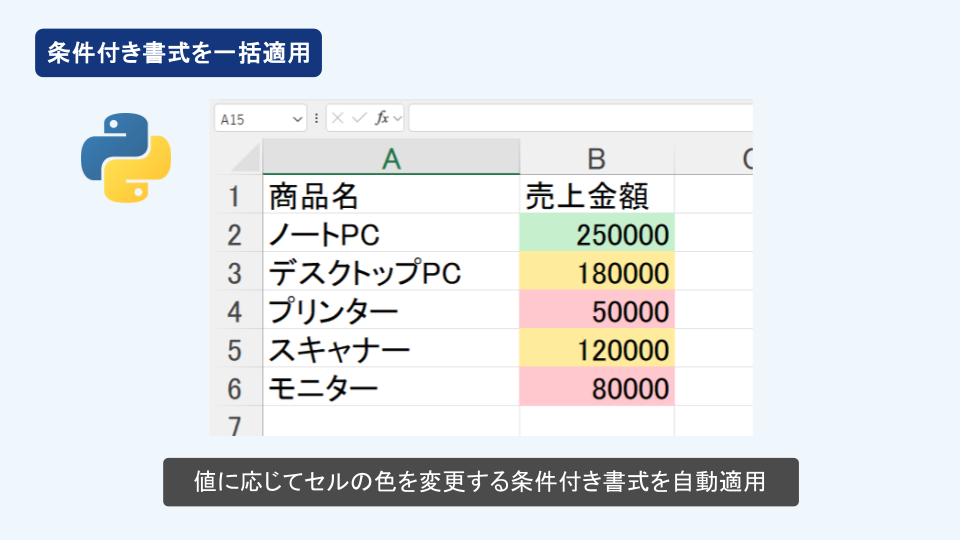Click cell containing デスクトップPC

click(391, 271)
